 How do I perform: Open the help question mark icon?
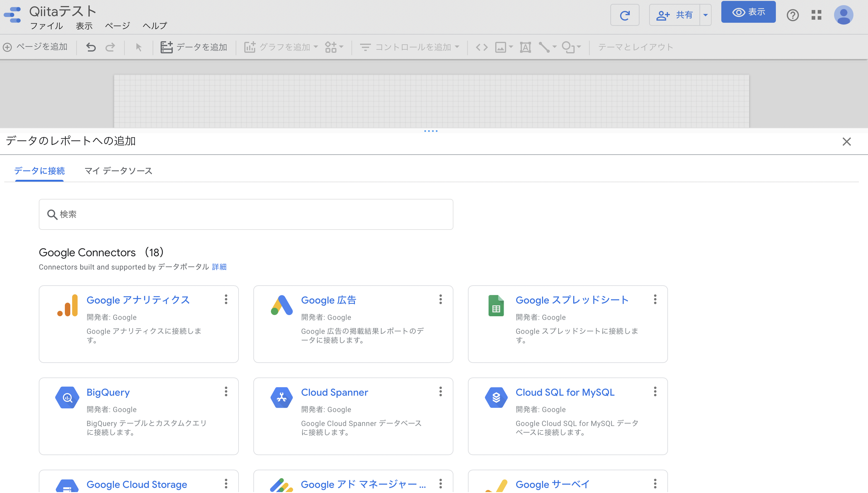coord(793,15)
